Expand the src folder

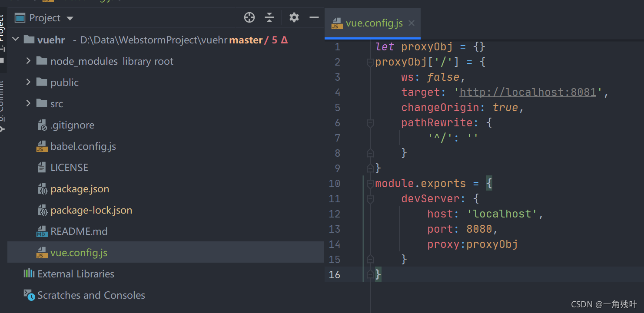point(28,103)
